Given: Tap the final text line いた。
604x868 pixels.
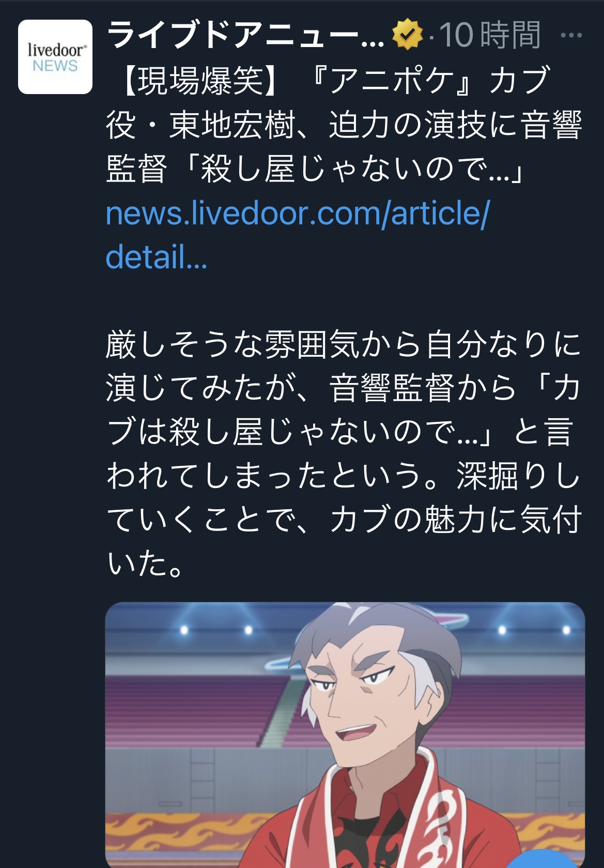Looking at the screenshot, I should (x=145, y=564).
